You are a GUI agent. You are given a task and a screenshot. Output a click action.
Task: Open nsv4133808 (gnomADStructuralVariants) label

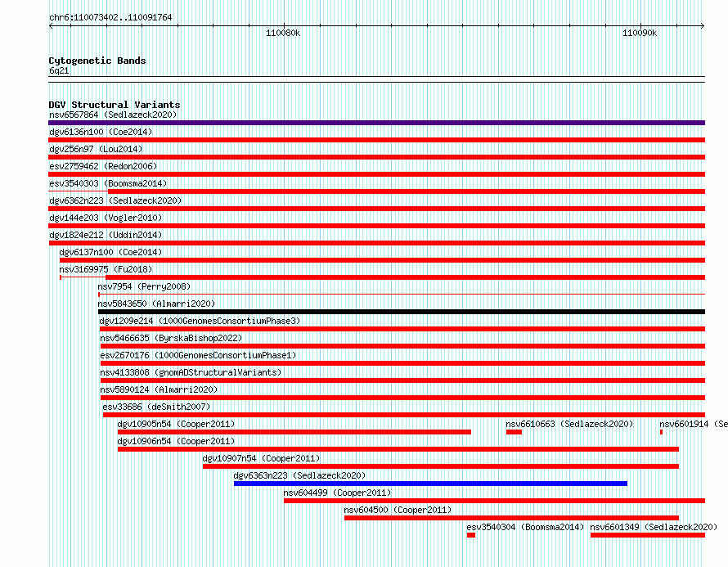[x=191, y=372]
